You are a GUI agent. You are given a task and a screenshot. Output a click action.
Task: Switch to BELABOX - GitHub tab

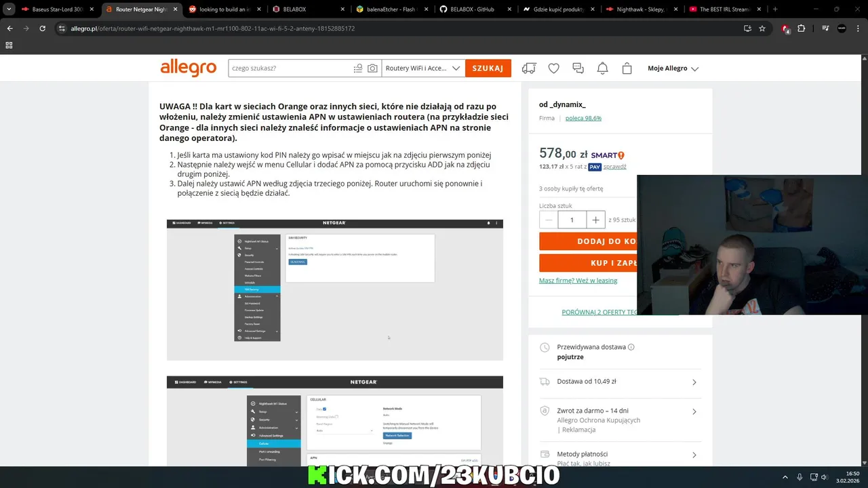pos(475,9)
